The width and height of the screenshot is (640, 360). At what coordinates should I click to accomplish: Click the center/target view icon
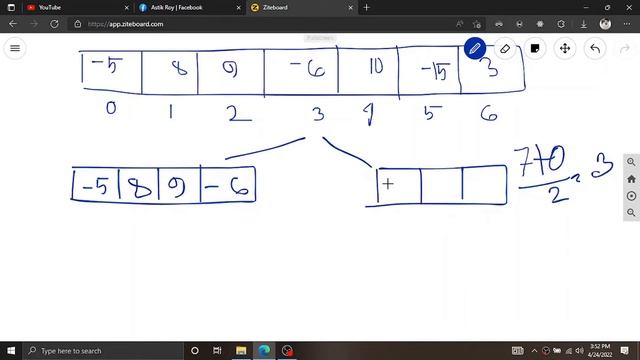point(631,196)
